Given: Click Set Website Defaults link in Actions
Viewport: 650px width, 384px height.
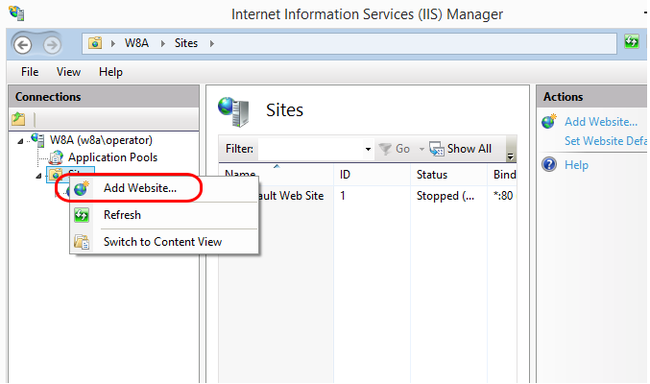Looking at the screenshot, I should click(x=606, y=141).
